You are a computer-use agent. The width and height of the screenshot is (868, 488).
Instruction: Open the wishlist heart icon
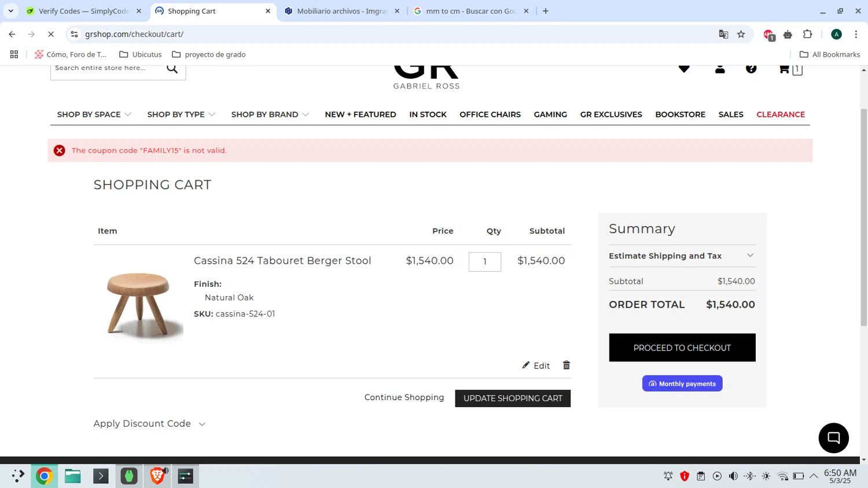pyautogui.click(x=684, y=69)
